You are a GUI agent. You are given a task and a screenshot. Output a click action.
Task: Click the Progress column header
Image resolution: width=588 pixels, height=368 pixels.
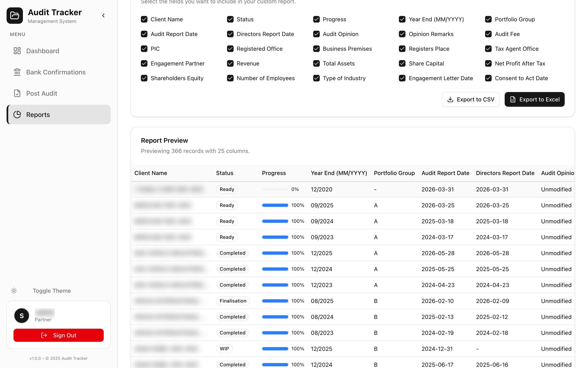(274, 173)
